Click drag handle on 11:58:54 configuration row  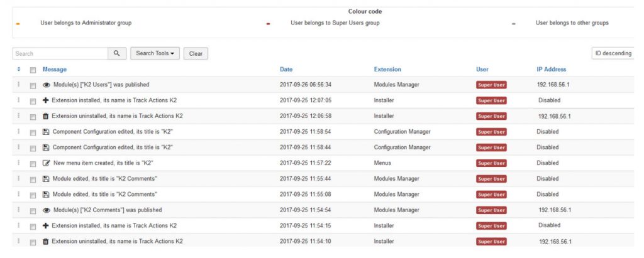18,131
